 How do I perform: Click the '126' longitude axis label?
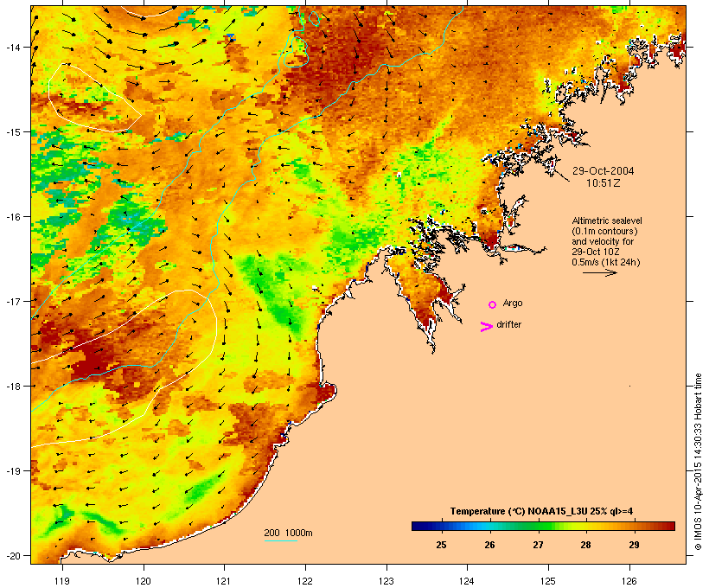[x=629, y=581]
